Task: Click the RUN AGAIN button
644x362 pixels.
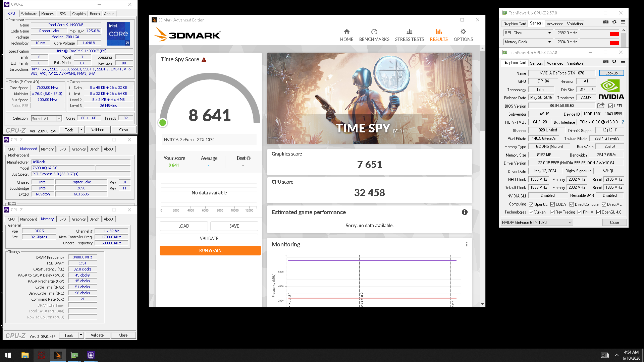Action: pos(210,250)
